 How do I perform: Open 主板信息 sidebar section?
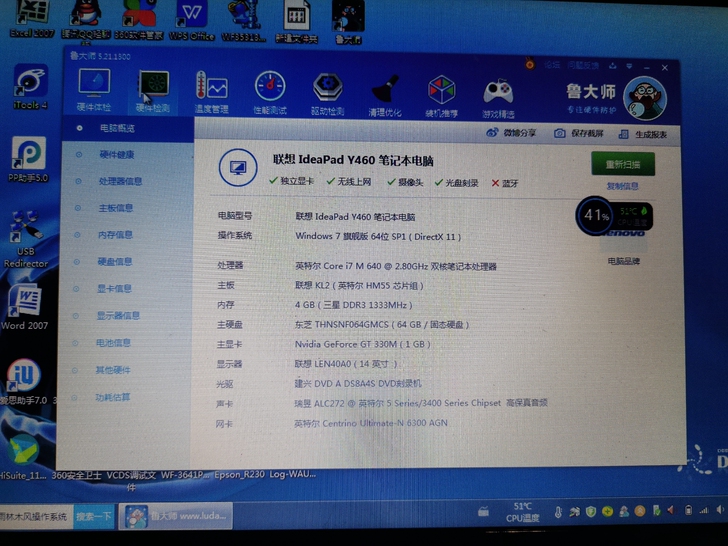pos(116,208)
